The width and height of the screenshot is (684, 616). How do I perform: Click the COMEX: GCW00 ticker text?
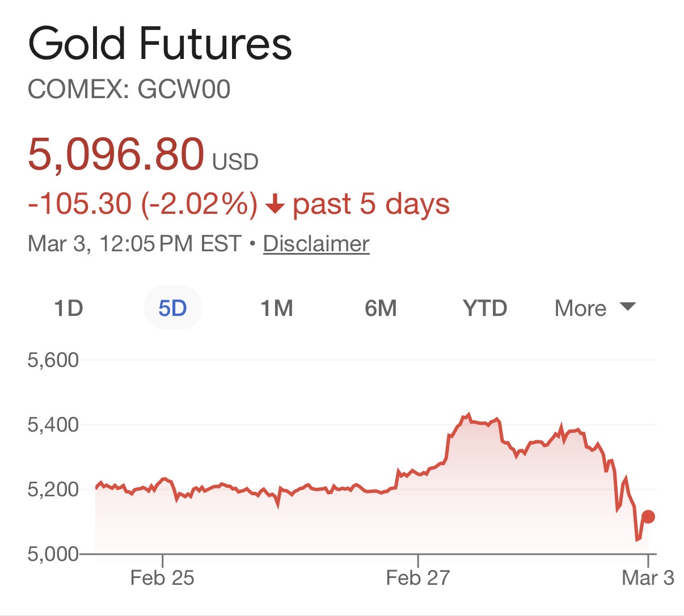[x=129, y=90]
